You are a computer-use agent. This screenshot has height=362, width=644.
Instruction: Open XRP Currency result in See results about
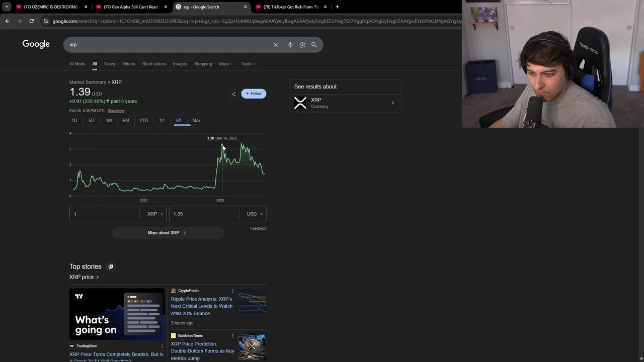click(x=345, y=103)
